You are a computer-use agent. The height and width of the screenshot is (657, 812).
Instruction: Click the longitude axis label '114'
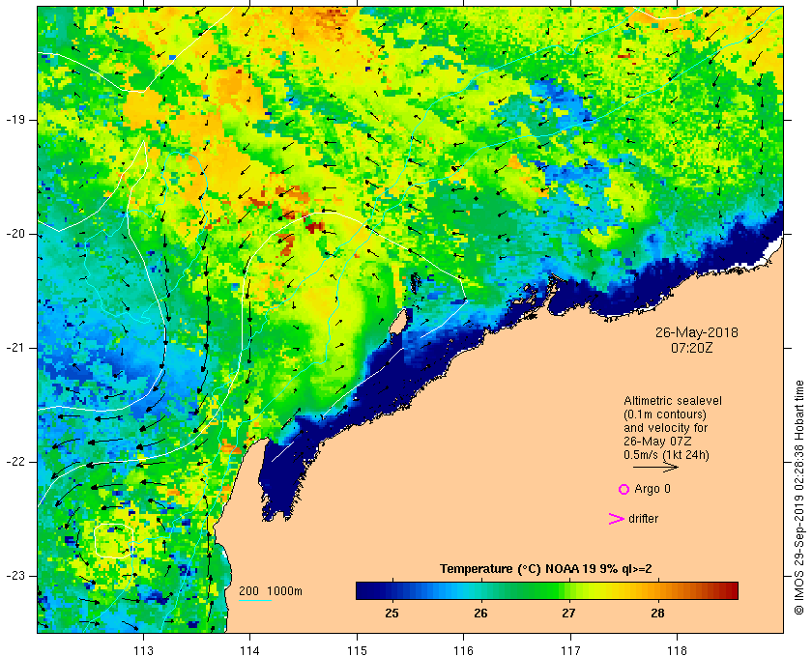(250, 651)
